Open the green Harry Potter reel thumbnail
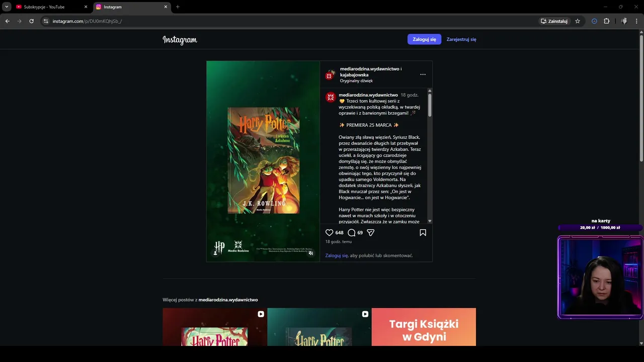 319,327
